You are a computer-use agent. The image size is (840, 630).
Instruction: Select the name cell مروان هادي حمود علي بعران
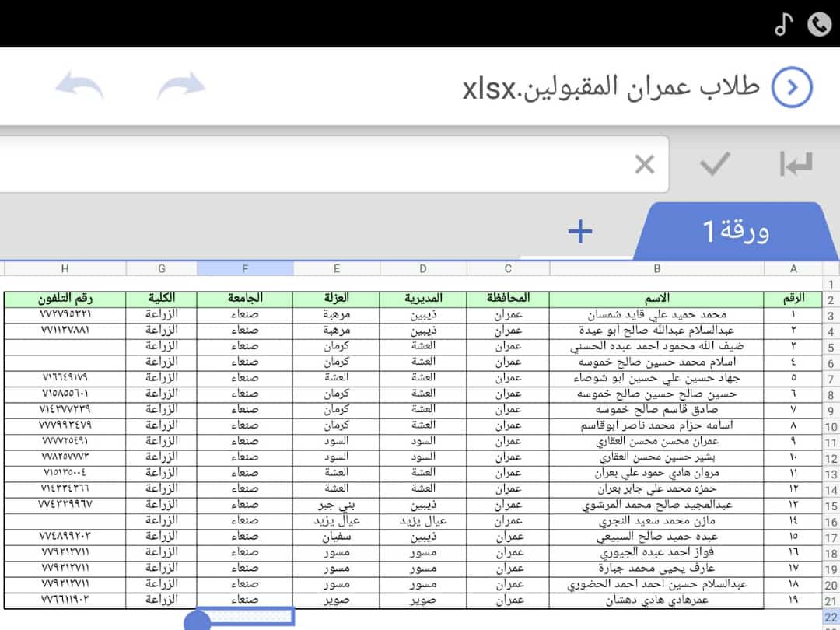(656, 473)
